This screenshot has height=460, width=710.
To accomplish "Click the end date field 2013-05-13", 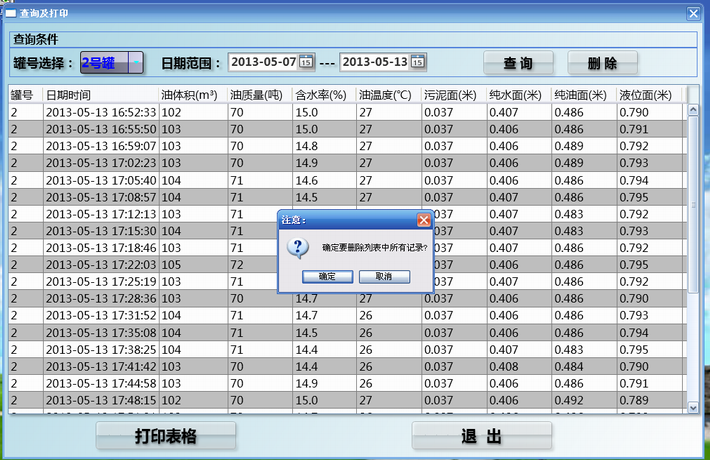I will tap(375, 62).
